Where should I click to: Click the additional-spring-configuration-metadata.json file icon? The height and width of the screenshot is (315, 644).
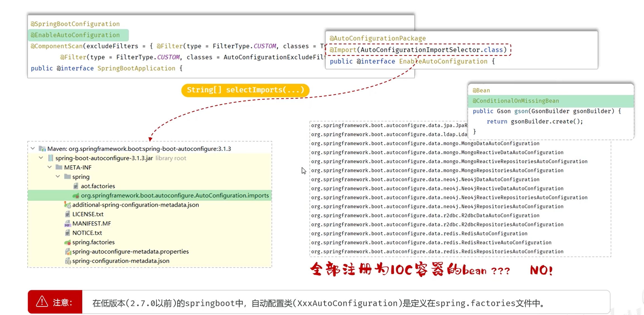67,205
